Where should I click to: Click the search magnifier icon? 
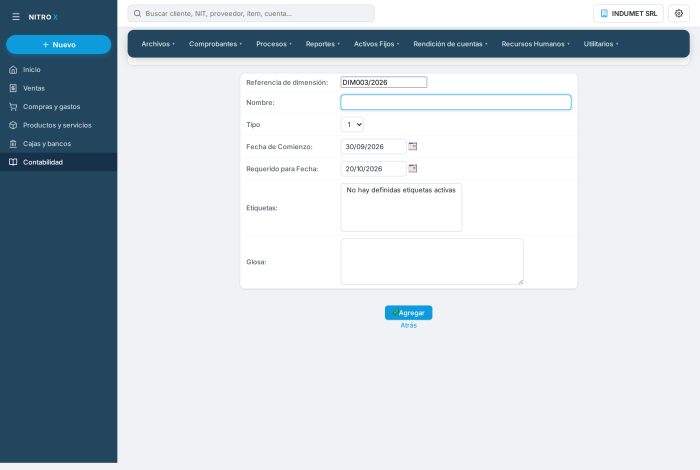tap(138, 13)
